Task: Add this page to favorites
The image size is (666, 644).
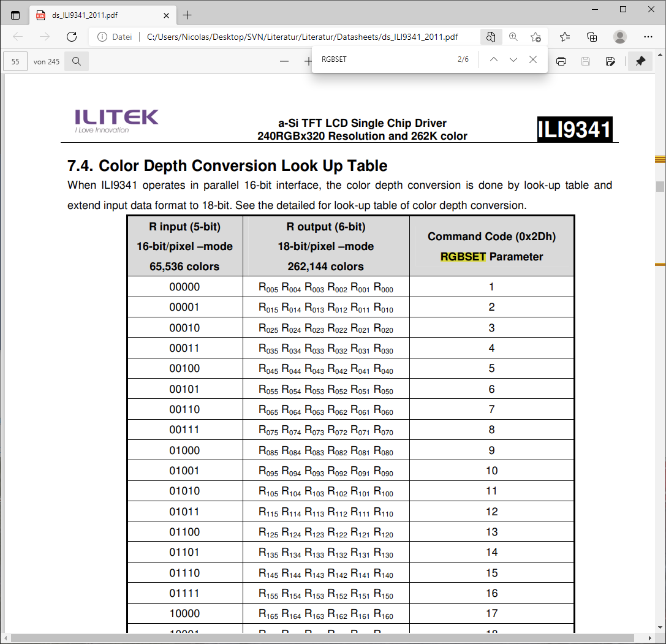Action: 535,37
